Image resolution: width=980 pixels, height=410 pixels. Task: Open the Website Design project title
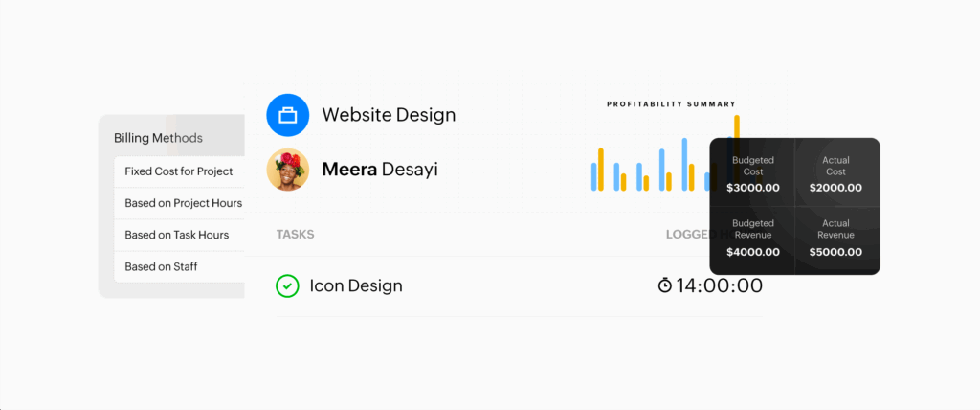coord(389,115)
